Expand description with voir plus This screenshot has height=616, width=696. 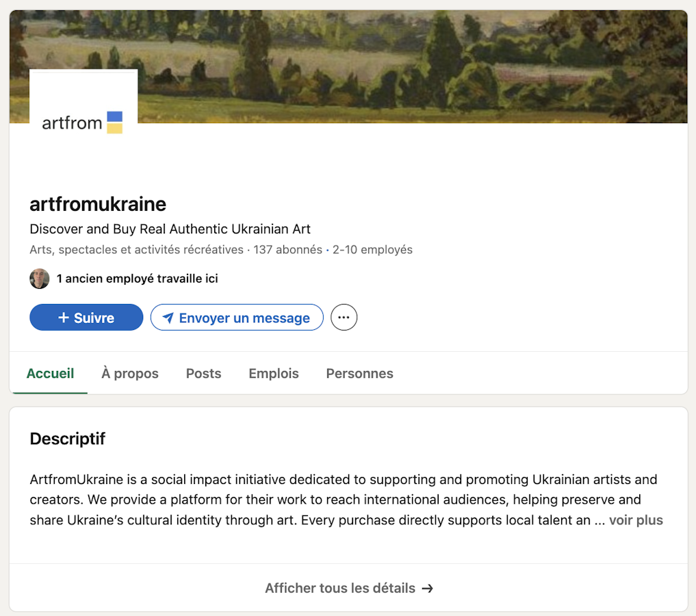coord(636,520)
